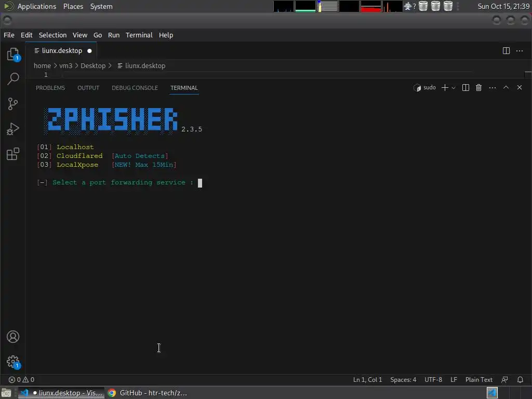The height and width of the screenshot is (399, 532).
Task: Open the Applications system menu
Action: pos(37,6)
